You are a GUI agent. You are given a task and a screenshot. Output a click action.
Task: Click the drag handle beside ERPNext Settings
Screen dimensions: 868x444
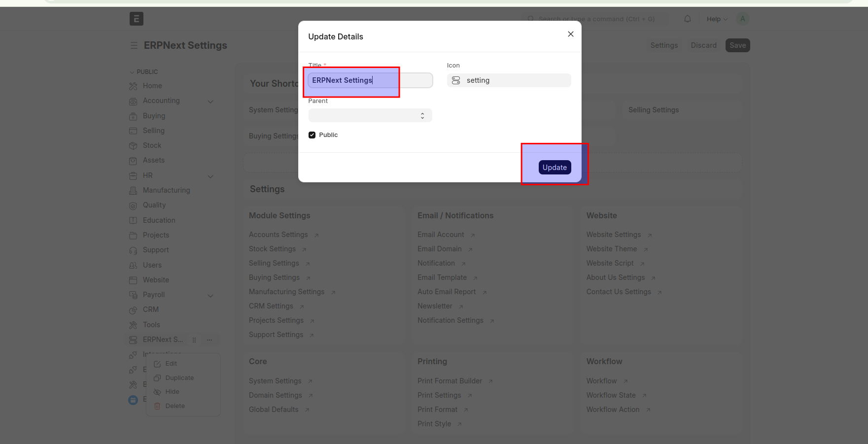click(194, 340)
